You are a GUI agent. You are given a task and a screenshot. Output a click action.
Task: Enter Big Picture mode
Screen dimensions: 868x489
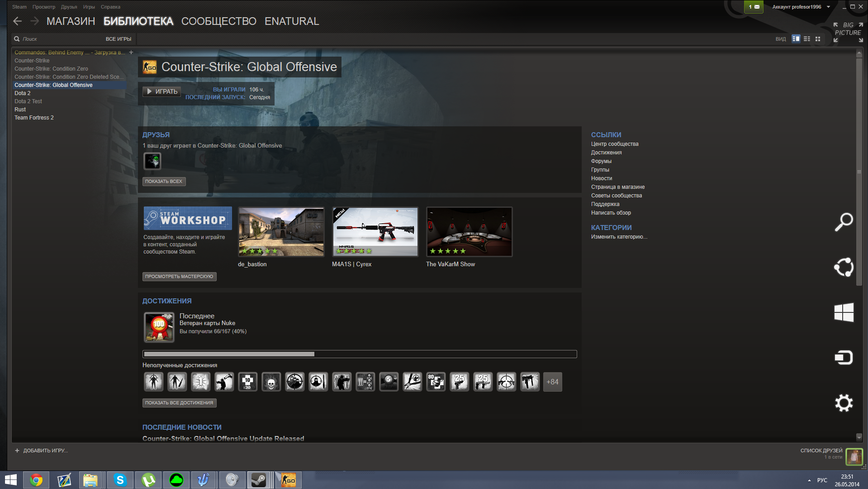[x=848, y=32]
